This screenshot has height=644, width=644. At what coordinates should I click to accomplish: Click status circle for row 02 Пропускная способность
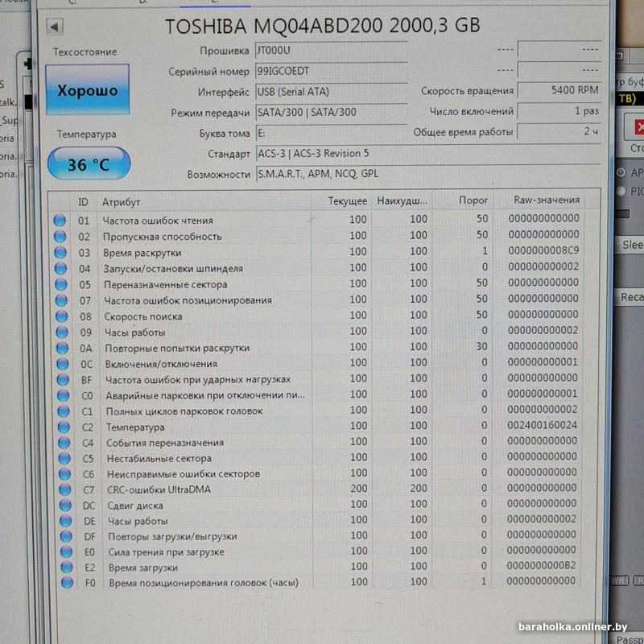(60, 236)
